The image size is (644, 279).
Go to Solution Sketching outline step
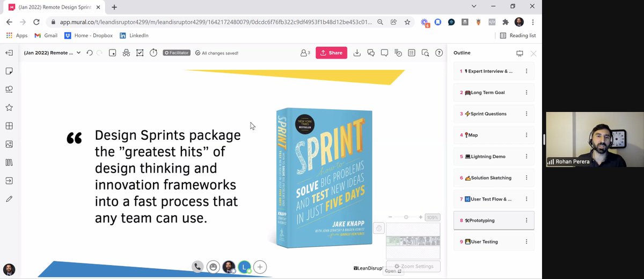(x=494, y=178)
